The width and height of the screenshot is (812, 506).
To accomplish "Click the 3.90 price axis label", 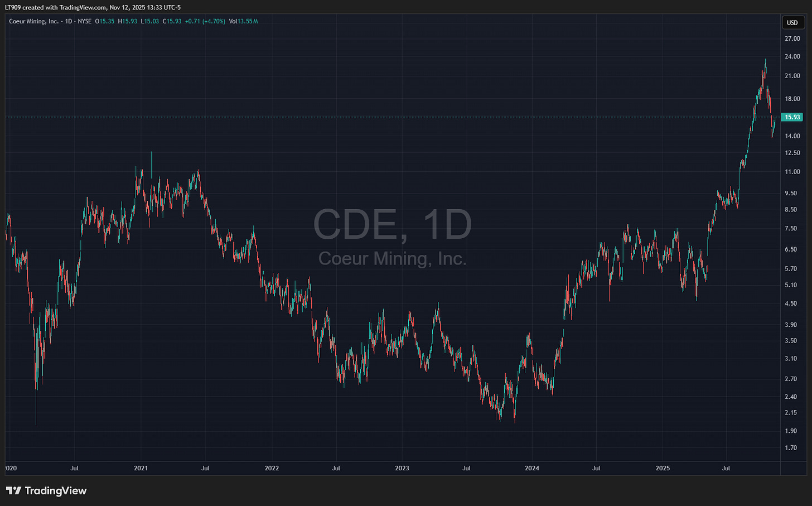I will point(791,325).
